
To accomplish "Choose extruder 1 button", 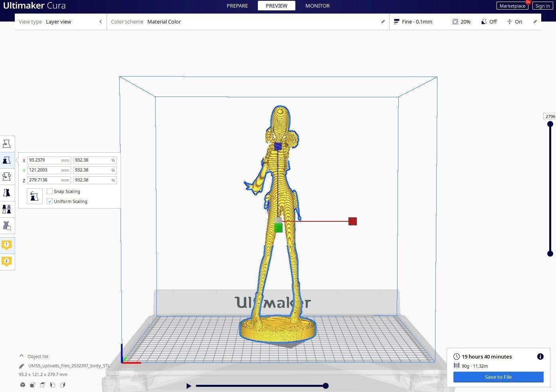I will point(6,245).
